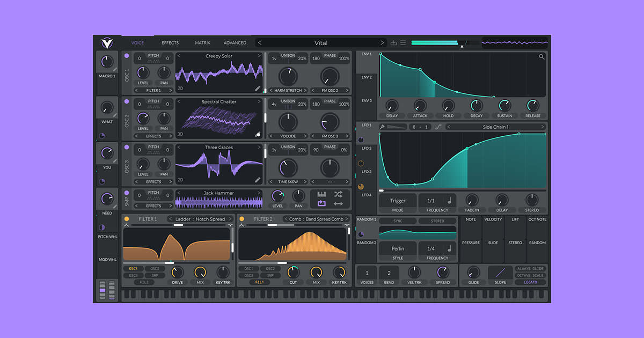Click the Random 1 STEREO button
The width and height of the screenshot is (644, 338).
(437, 221)
